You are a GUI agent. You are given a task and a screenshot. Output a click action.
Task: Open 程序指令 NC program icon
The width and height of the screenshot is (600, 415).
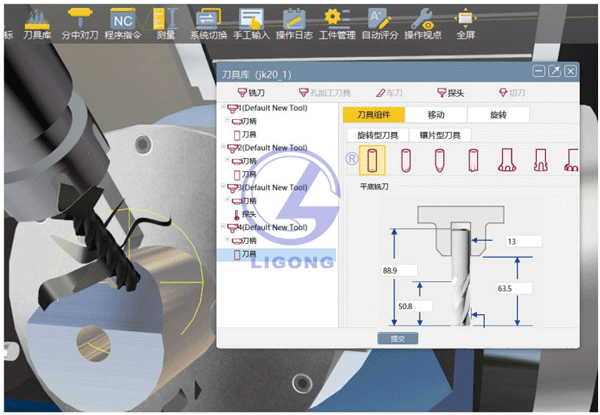(122, 20)
